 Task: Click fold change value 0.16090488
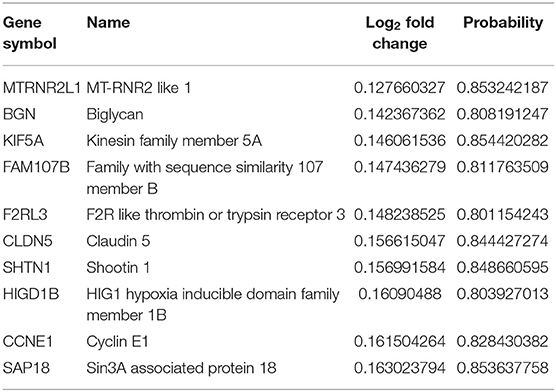pos(400,294)
